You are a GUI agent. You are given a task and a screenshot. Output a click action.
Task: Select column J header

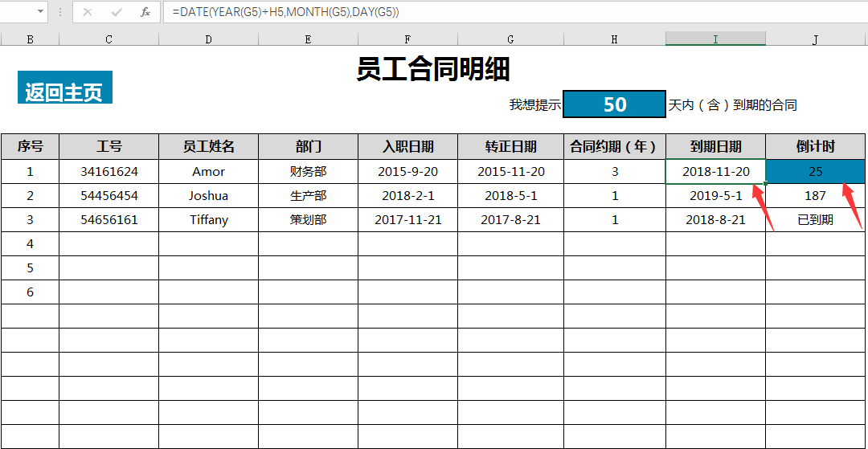pos(816,39)
